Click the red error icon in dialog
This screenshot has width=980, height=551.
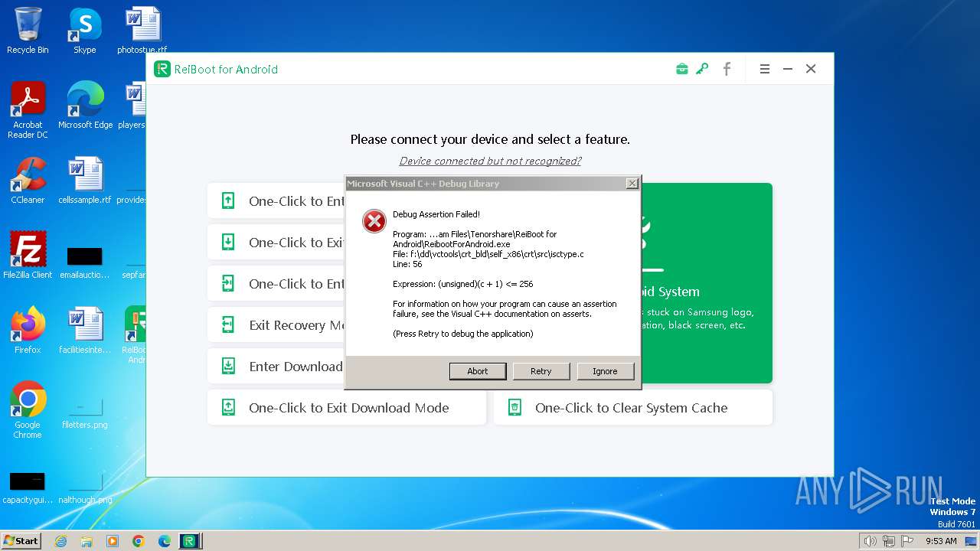(374, 221)
